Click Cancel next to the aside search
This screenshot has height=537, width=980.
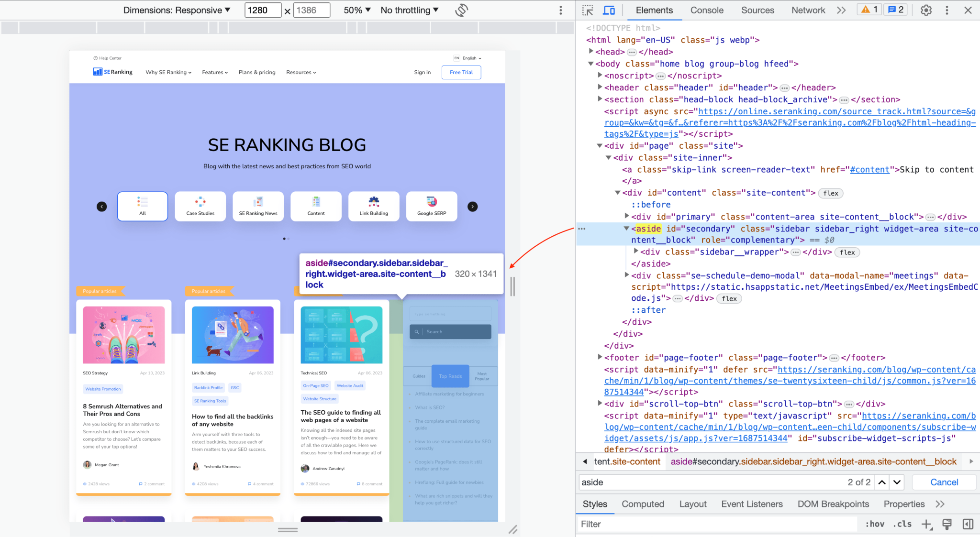coord(943,482)
